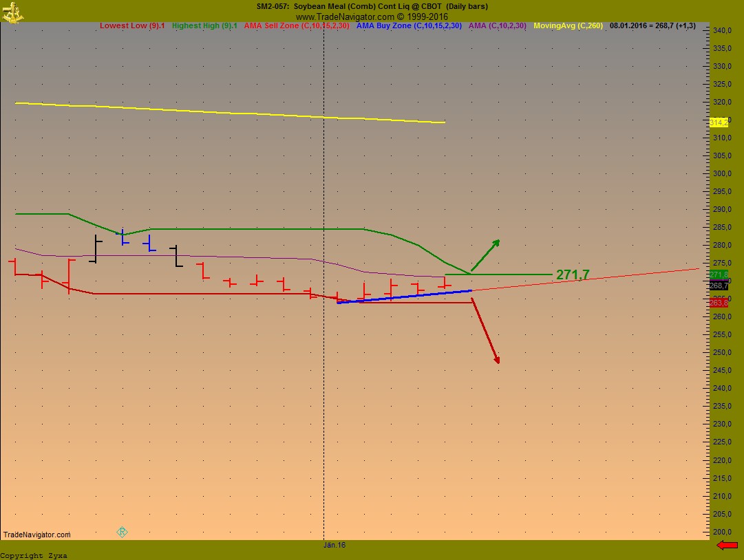Select the MovingAvg (C,260) indicator label
Screen dimensions: 744x560
tap(568, 25)
